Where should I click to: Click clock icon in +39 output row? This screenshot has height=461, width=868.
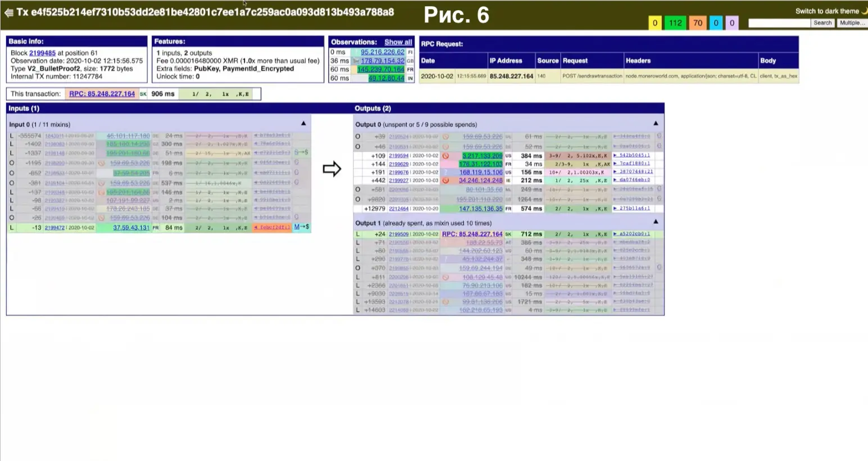coord(446,137)
